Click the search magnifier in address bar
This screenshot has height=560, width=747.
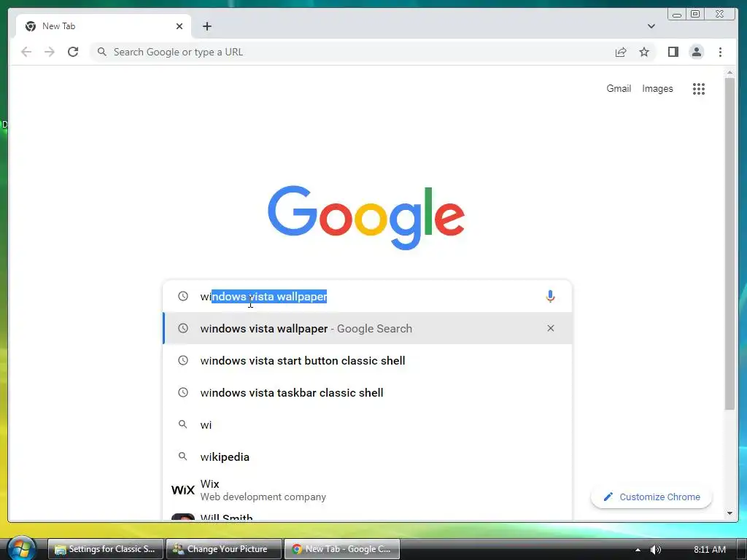pos(102,52)
